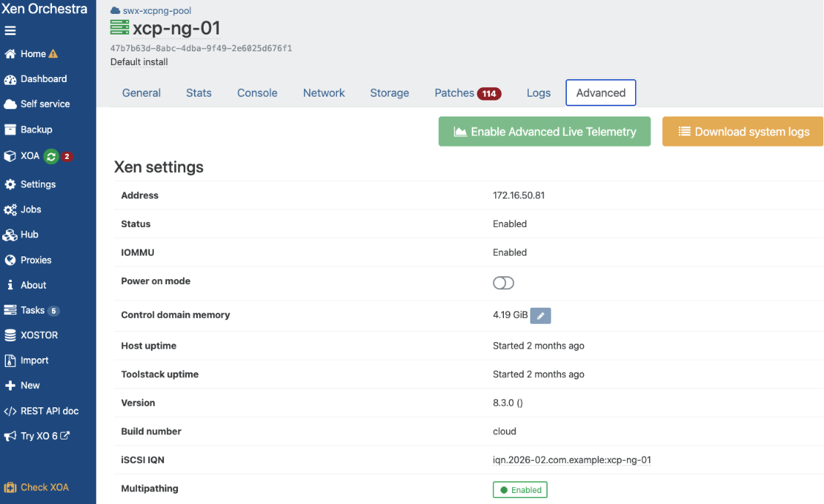Click the XOSTOR database icon

10,336
